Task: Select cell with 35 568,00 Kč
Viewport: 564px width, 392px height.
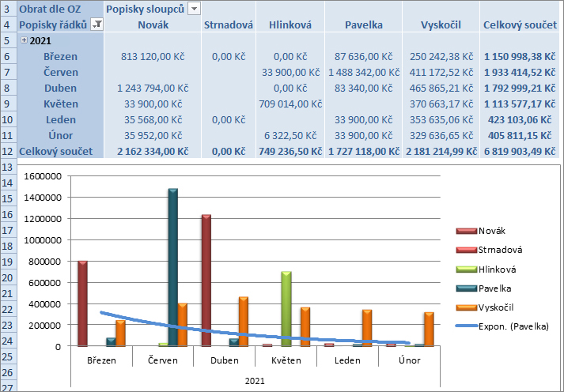Action: [153, 119]
